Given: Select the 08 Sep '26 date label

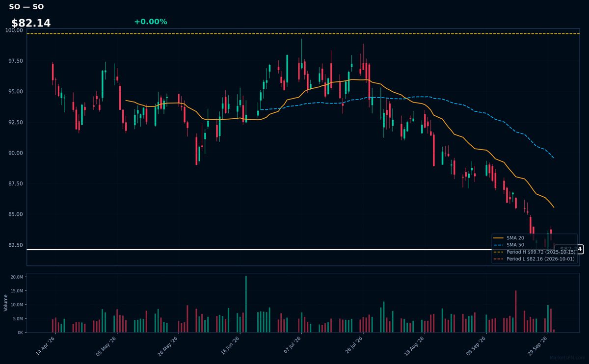Looking at the screenshot, I should (x=475, y=346).
